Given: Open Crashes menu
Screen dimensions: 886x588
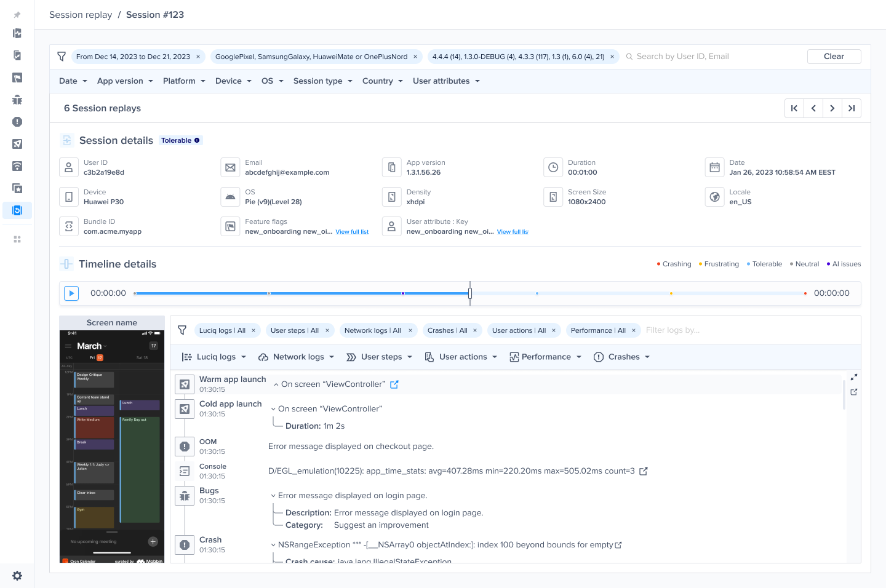Looking at the screenshot, I should coord(622,357).
